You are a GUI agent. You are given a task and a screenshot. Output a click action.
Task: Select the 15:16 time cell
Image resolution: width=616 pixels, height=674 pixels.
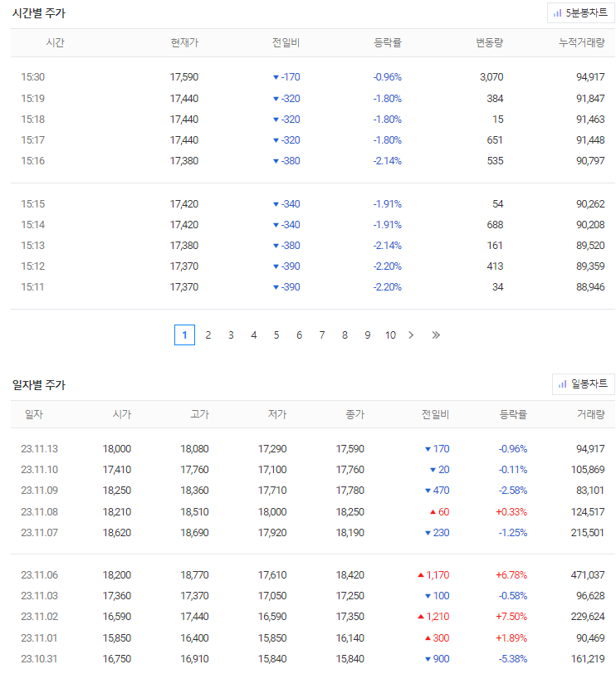point(32,161)
